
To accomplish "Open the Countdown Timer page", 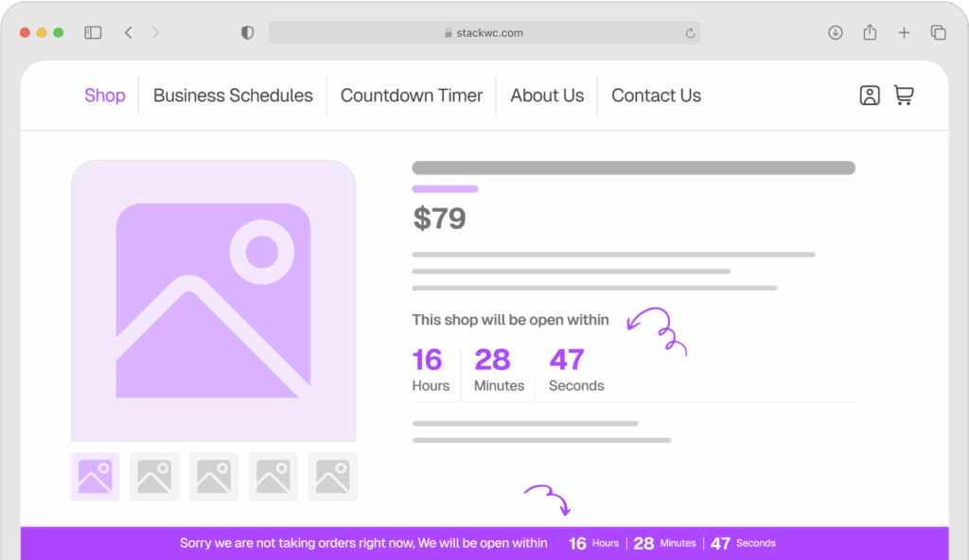I will point(412,95).
